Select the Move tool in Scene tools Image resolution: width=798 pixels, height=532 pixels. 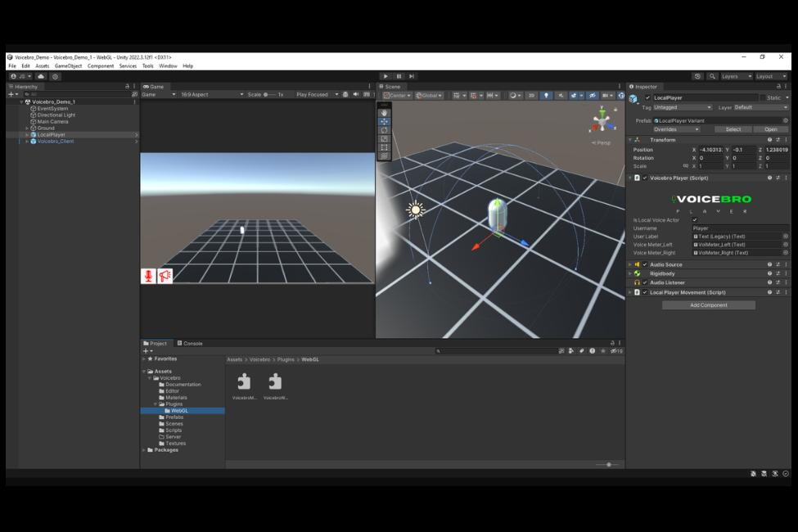pos(384,122)
